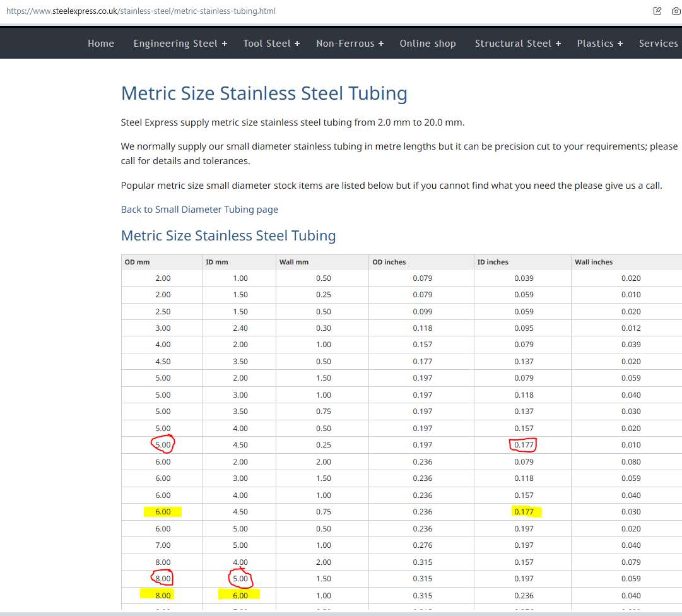Select the 7.00 value in the OD mm column
The width and height of the screenshot is (682, 616).
(163, 545)
